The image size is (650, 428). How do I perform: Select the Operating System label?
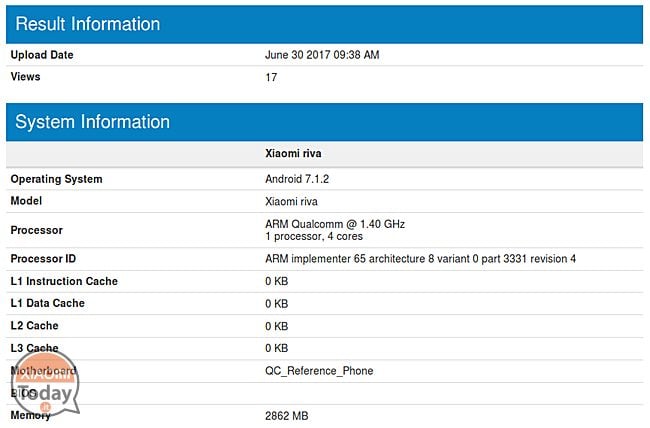(x=56, y=179)
